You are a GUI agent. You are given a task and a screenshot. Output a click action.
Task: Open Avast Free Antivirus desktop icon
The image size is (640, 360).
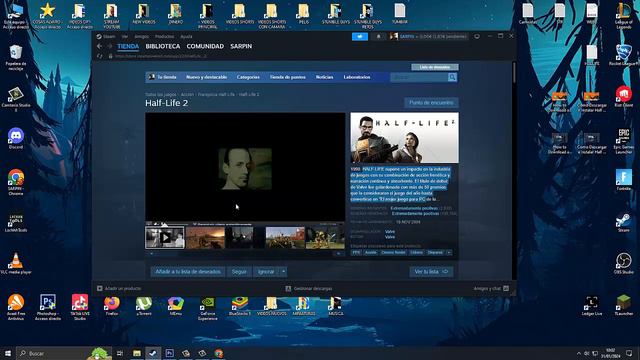click(16, 307)
